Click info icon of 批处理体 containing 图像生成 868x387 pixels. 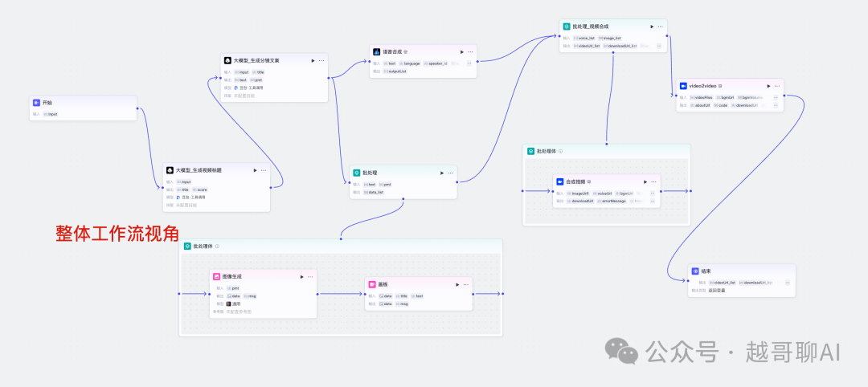point(218,246)
